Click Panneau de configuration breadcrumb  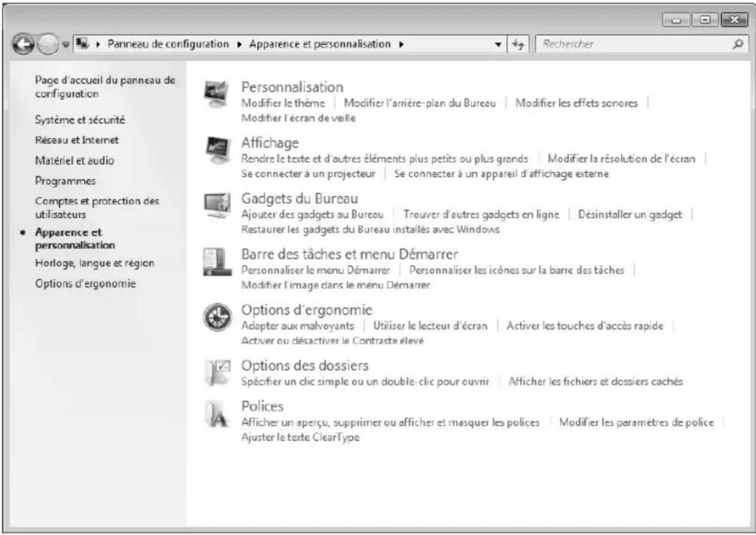[x=168, y=44]
